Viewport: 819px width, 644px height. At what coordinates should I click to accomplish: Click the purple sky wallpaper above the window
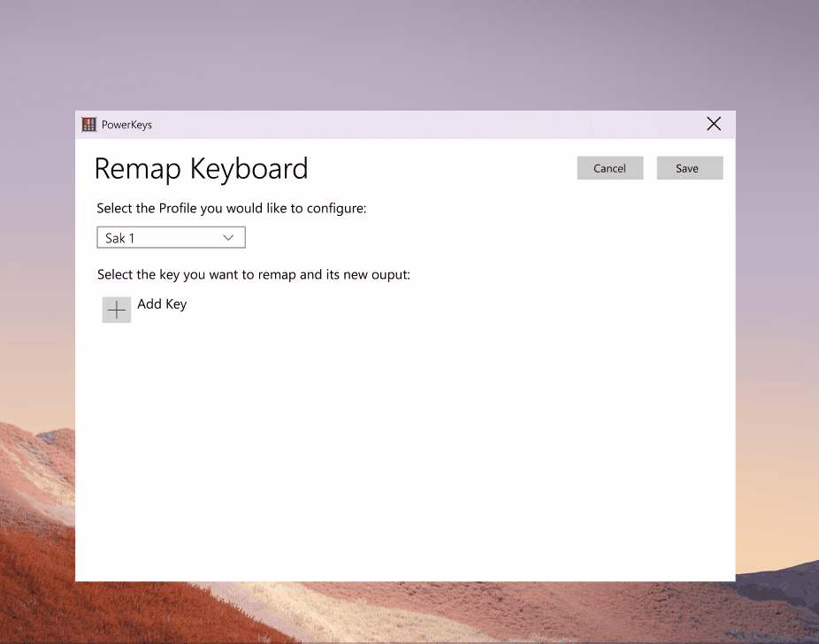pyautogui.click(x=408, y=52)
